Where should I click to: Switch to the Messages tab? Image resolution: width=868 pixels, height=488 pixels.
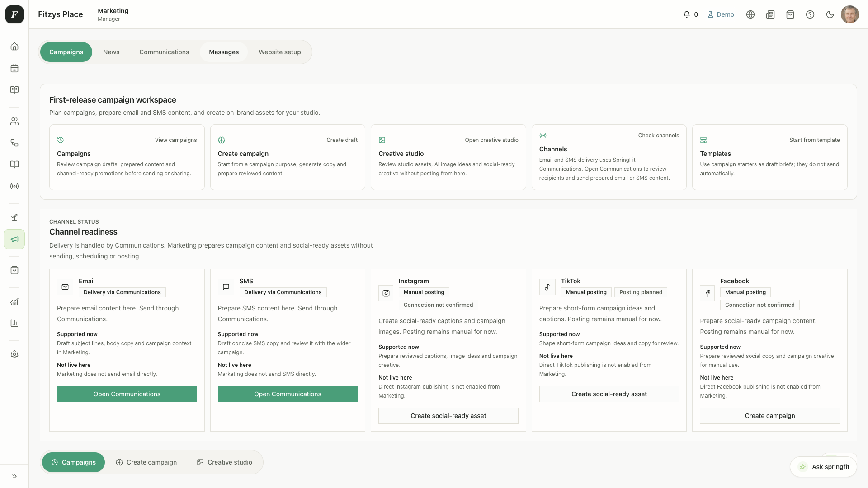tap(224, 52)
